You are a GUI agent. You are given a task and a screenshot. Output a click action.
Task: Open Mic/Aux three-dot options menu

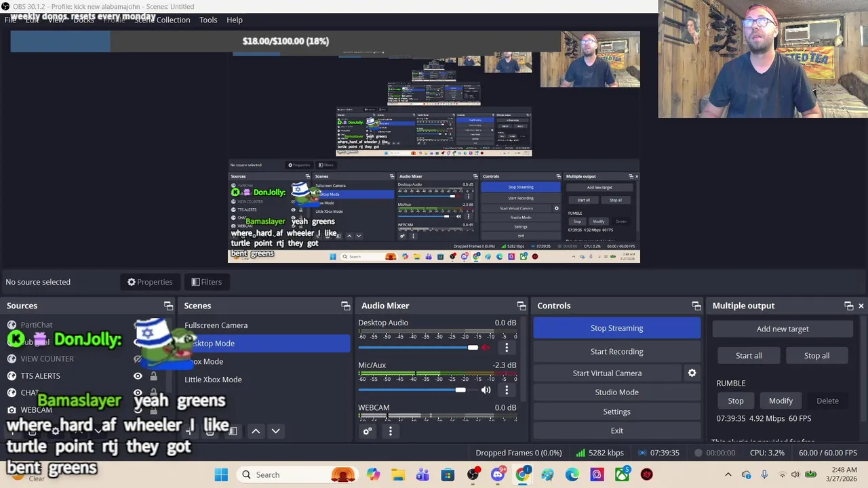(506, 390)
